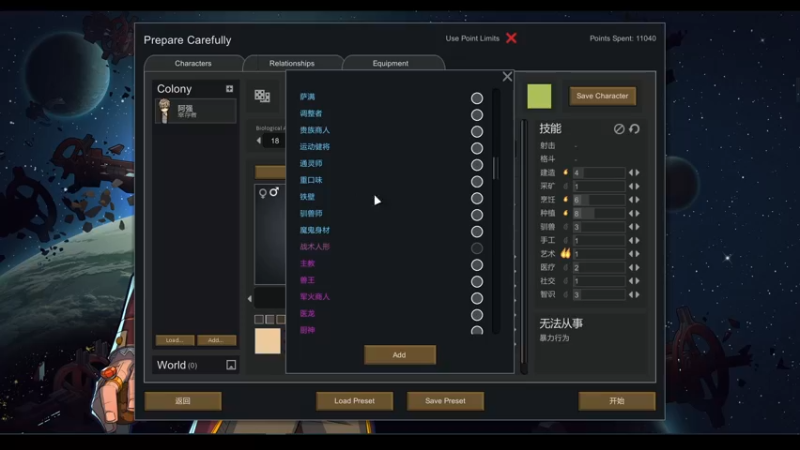Toggle passion flame for 建造 skill

tap(565, 172)
